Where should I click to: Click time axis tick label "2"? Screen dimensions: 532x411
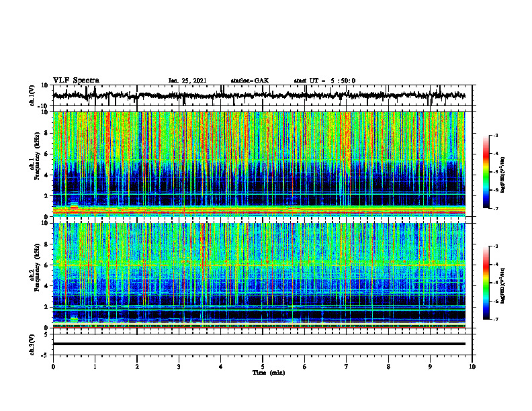137,367
